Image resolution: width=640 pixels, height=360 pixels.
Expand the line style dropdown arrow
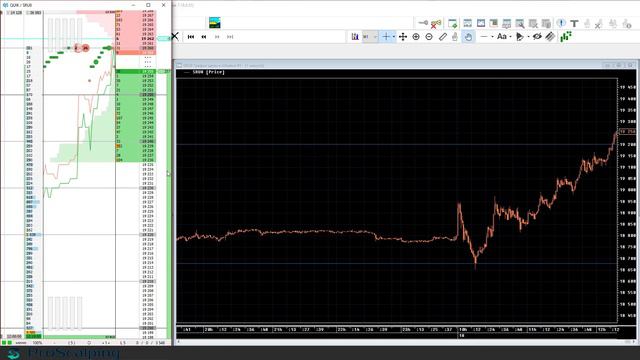492,37
